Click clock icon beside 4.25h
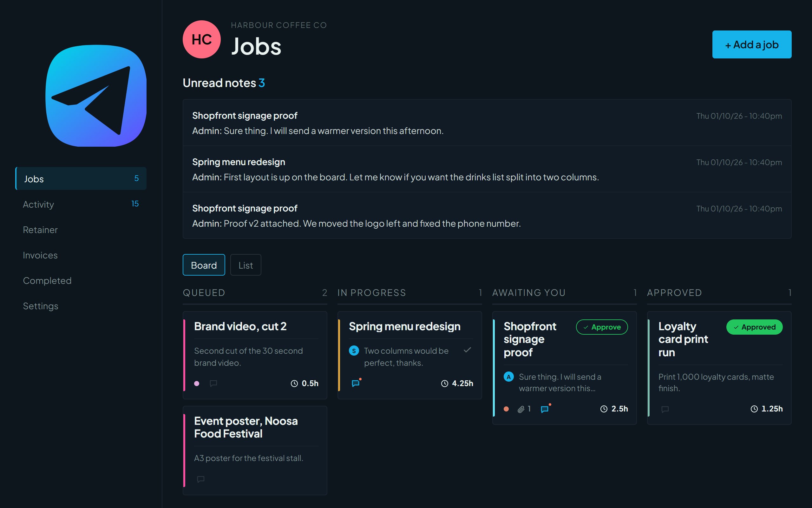 pyautogui.click(x=445, y=383)
